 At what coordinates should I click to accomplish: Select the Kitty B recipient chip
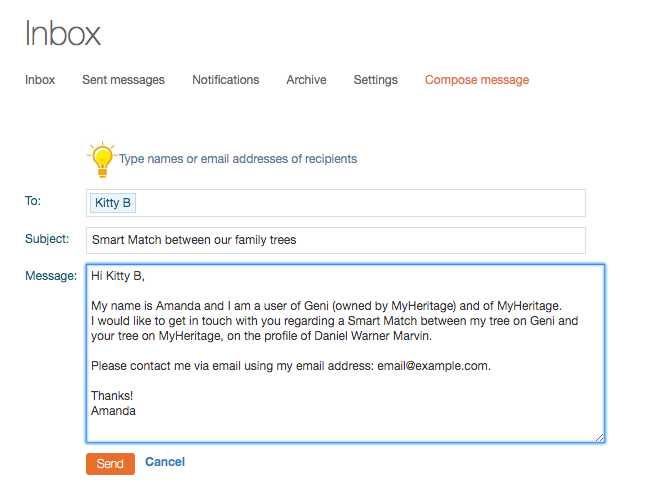[113, 203]
